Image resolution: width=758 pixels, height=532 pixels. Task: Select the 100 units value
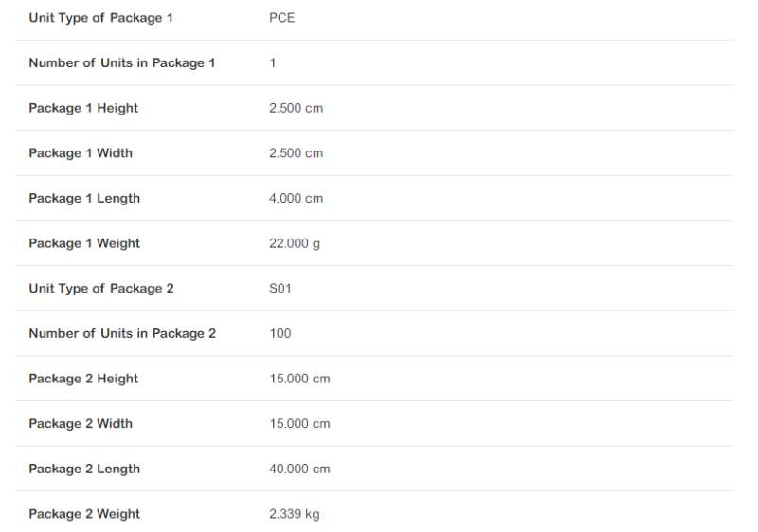[280, 333]
